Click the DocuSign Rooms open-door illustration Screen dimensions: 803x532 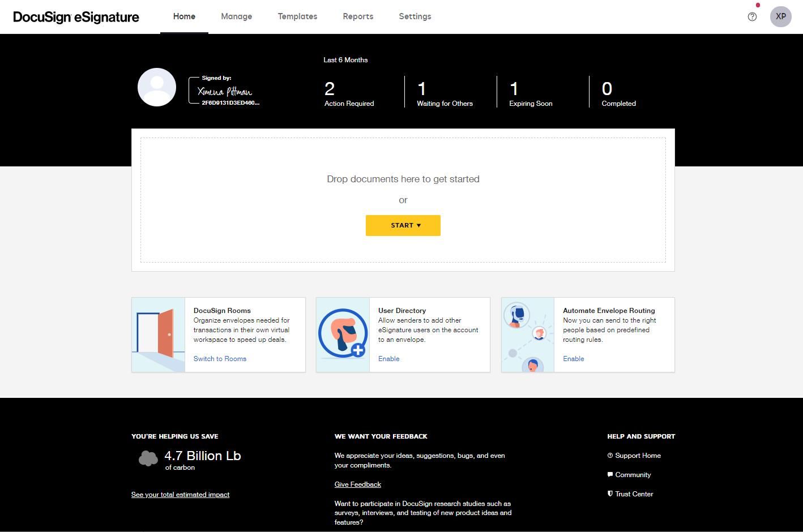click(x=158, y=334)
